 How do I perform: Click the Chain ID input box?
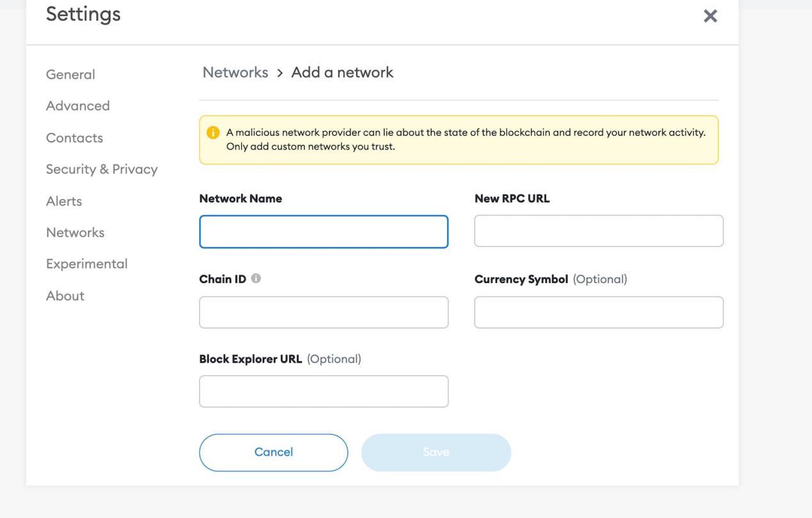[x=324, y=312]
